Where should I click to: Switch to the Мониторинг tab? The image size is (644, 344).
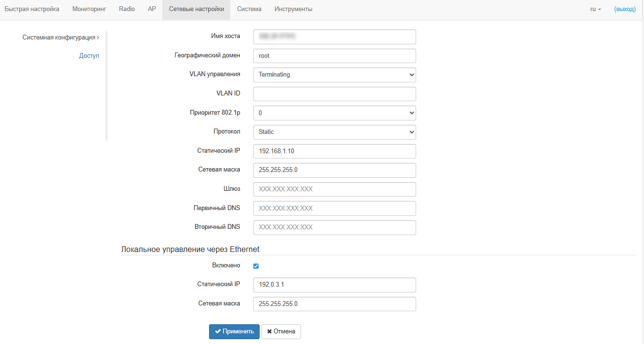89,9
